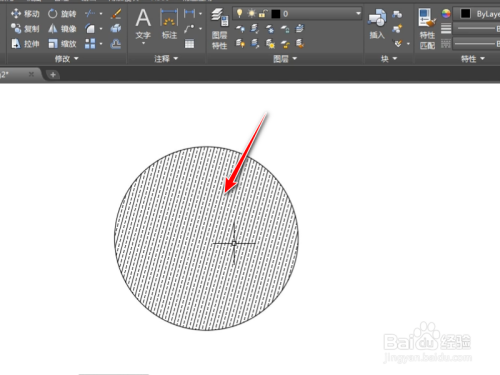Expand the Text (文字) dropdown arrow
The height and width of the screenshot is (375, 500).
click(143, 43)
